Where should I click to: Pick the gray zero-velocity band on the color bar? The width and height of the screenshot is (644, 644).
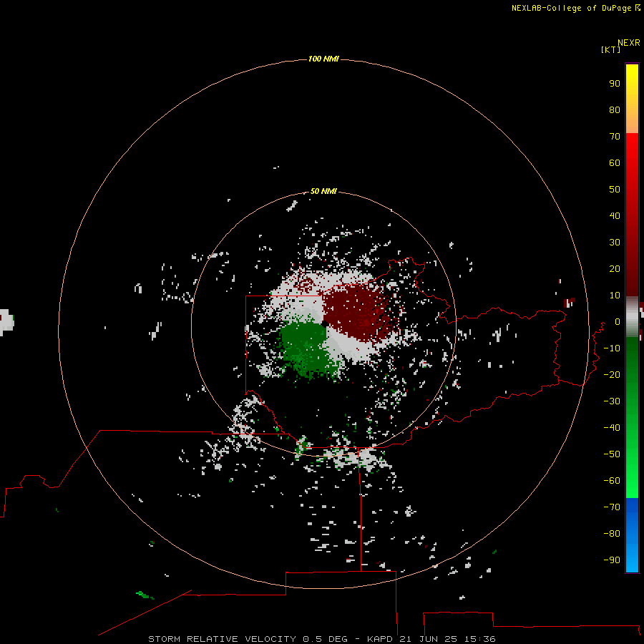point(632,317)
